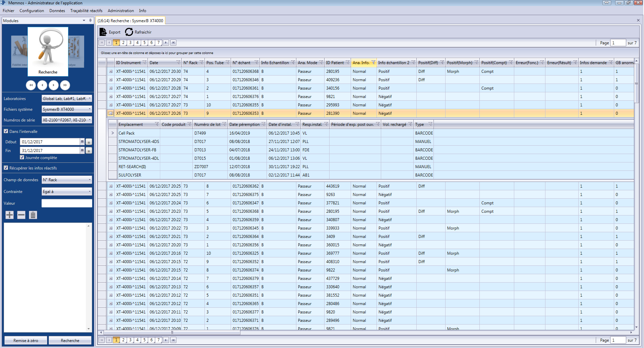Screen dimensions: 644x348
Task: Open Configuration menu
Action: click(32, 11)
